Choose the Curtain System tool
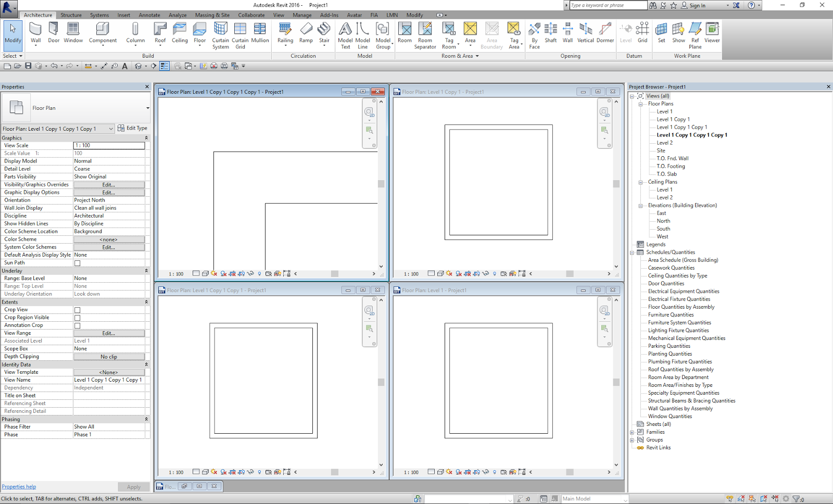 pyautogui.click(x=221, y=35)
